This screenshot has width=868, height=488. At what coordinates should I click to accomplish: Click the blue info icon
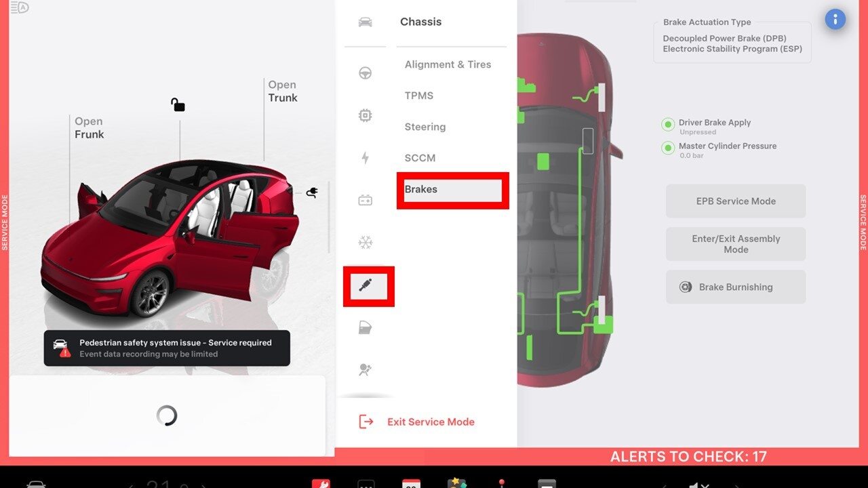tap(835, 20)
